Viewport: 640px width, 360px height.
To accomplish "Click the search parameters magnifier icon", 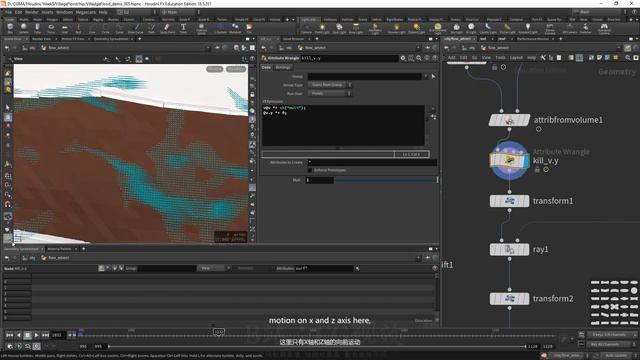I will click(x=419, y=58).
